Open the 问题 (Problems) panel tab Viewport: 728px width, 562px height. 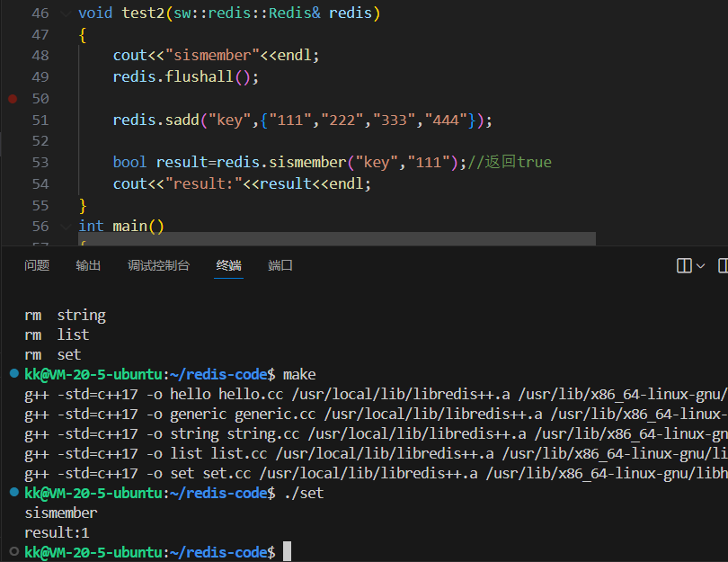coord(37,265)
